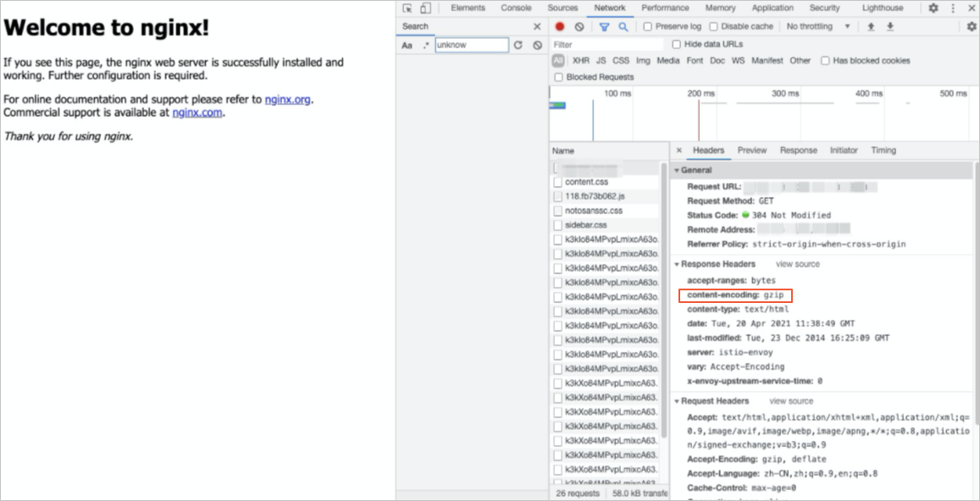
Task: Toggle the device toolbar icon
Action: (425, 8)
